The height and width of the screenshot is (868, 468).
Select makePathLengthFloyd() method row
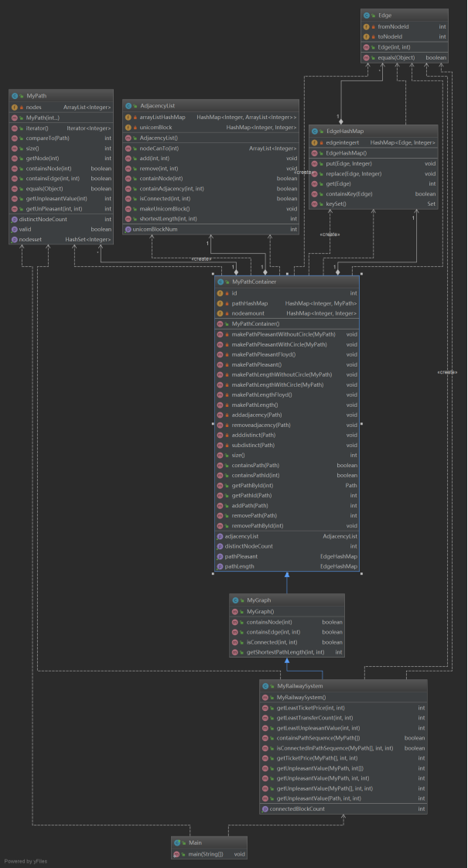[x=287, y=395]
